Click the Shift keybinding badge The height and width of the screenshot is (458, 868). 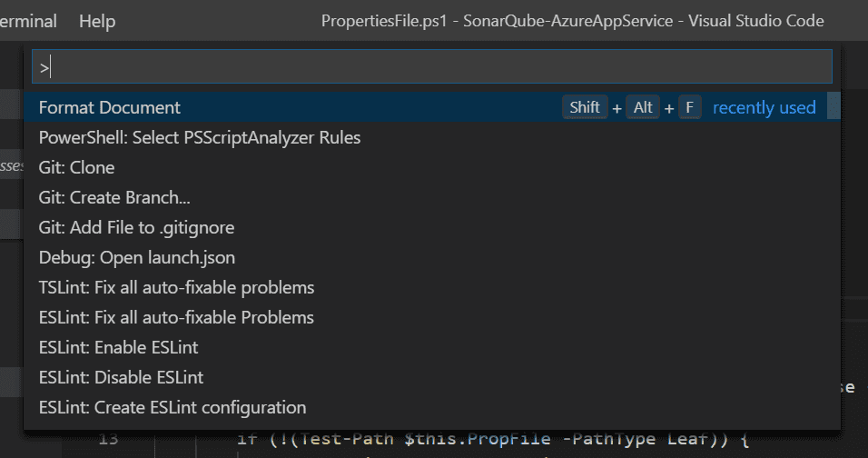(585, 107)
